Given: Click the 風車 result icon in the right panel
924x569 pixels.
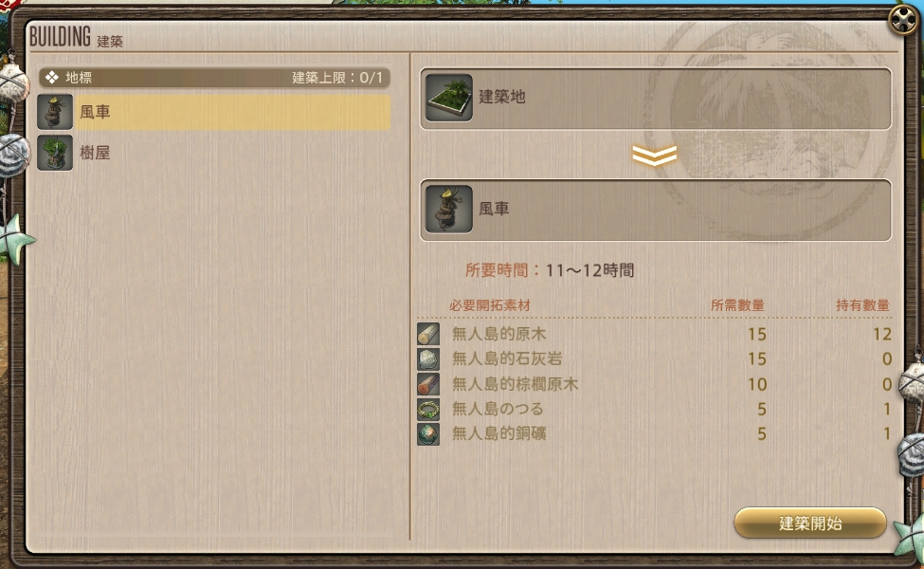Looking at the screenshot, I should click(x=449, y=209).
